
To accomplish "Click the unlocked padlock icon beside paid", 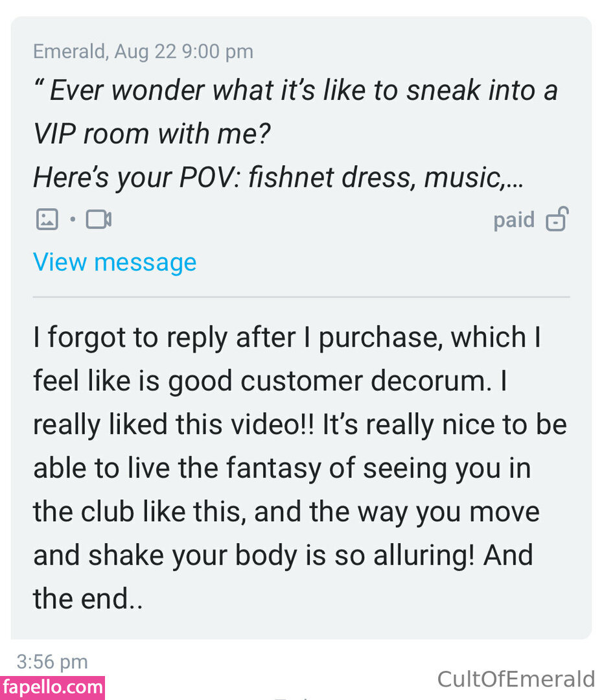I will pyautogui.click(x=557, y=220).
